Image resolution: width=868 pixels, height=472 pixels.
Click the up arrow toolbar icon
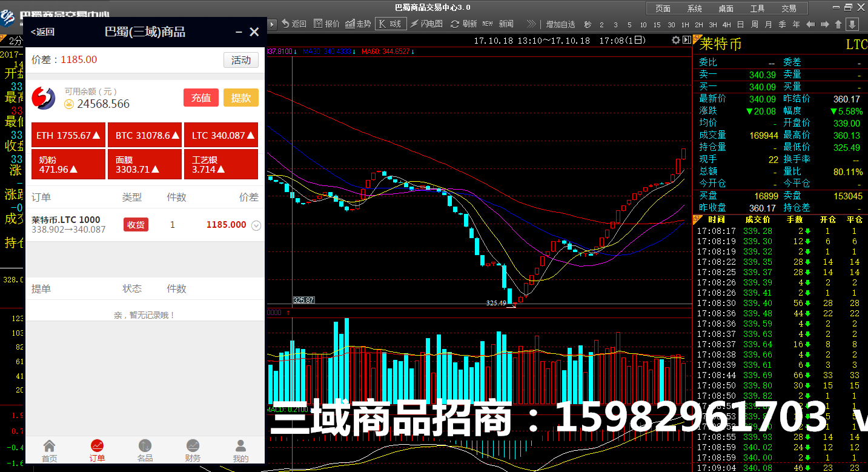[838, 24]
